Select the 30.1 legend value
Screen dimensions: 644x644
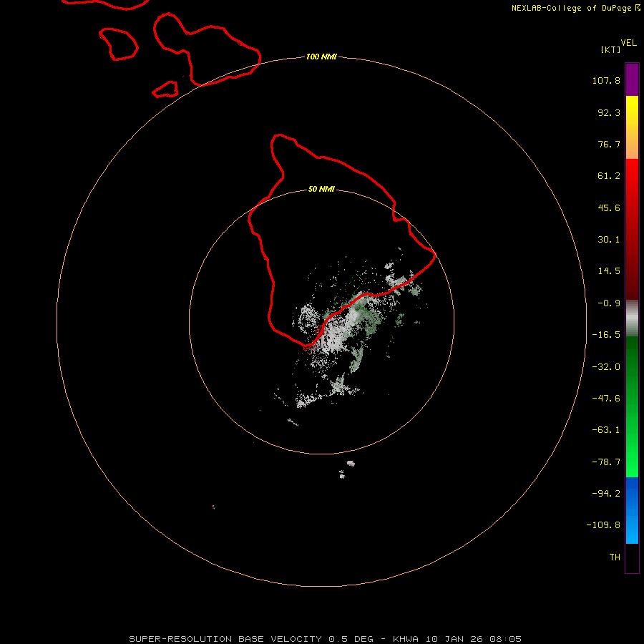click(x=609, y=240)
